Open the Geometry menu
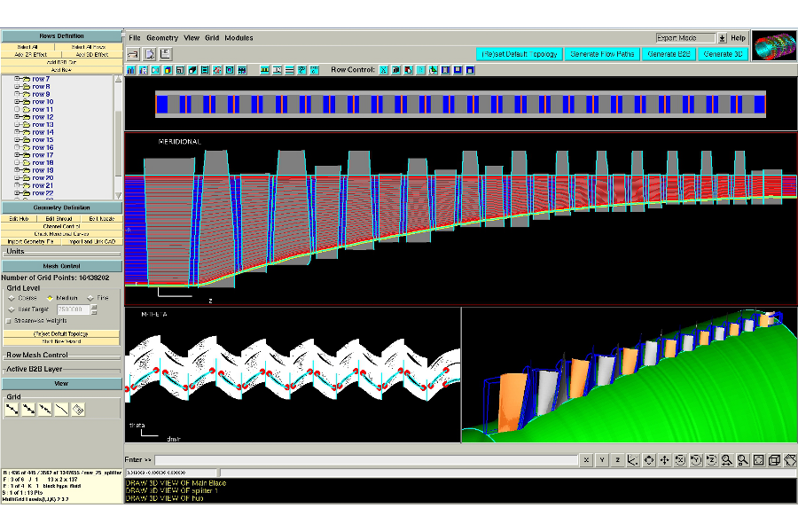 162,38
